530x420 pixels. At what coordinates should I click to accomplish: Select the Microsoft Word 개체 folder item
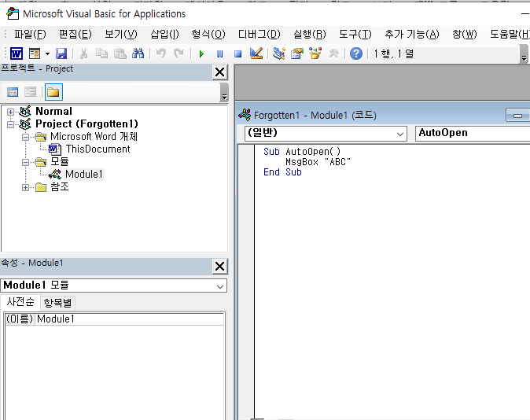click(94, 136)
